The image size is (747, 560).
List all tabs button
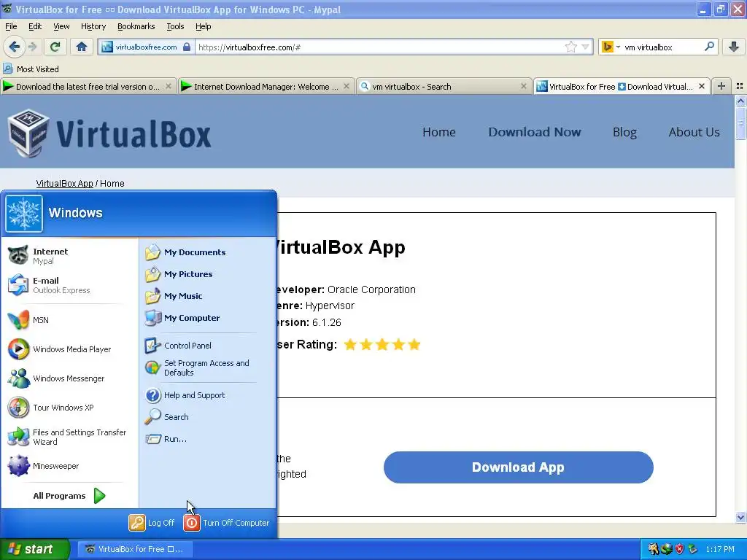(740, 86)
